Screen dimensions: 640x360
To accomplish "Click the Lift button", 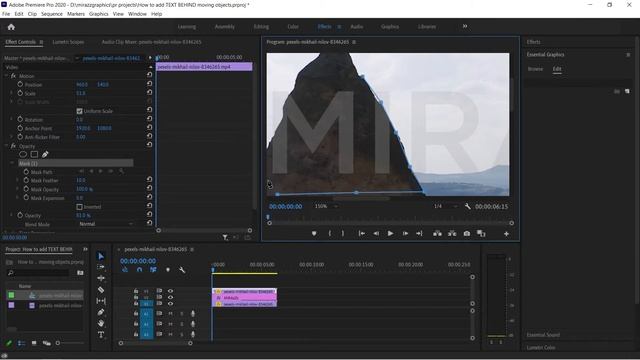I will 437,233.
